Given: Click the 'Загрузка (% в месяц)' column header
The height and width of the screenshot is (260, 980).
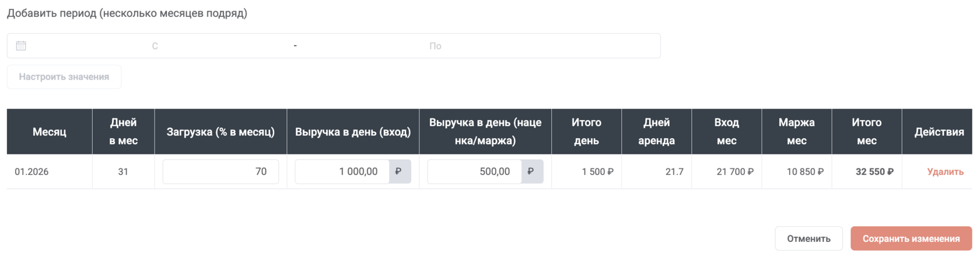Looking at the screenshot, I should pyautogui.click(x=220, y=132).
